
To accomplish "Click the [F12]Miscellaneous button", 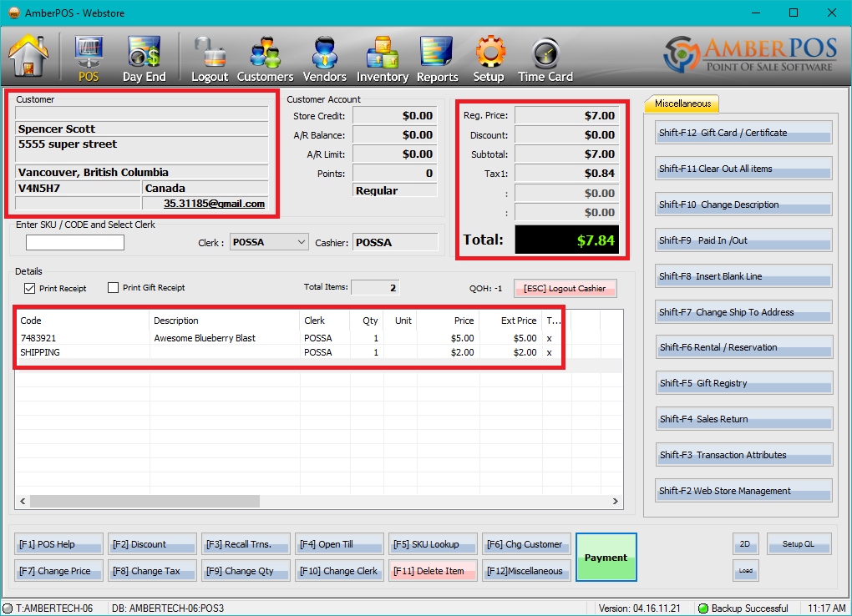I will tap(526, 570).
